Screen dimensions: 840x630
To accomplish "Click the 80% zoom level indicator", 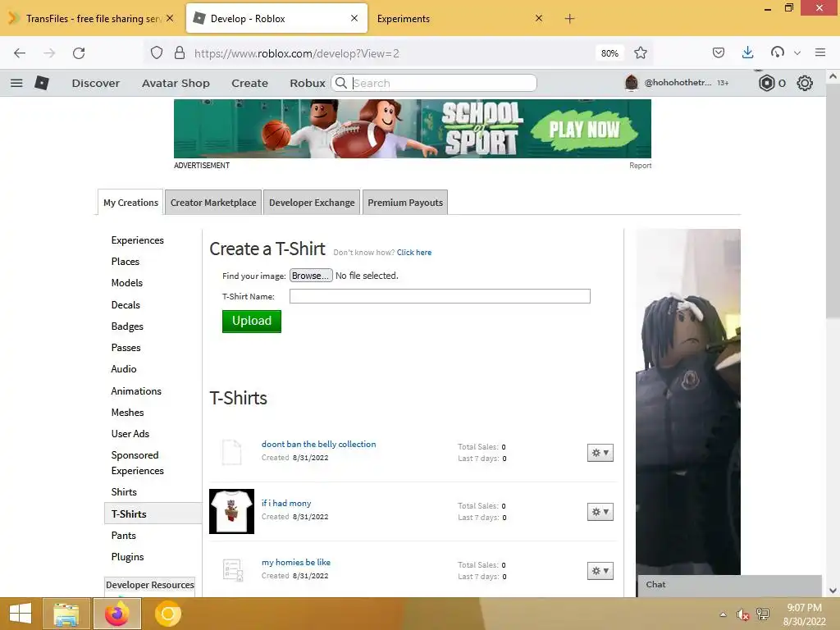I will [x=609, y=53].
